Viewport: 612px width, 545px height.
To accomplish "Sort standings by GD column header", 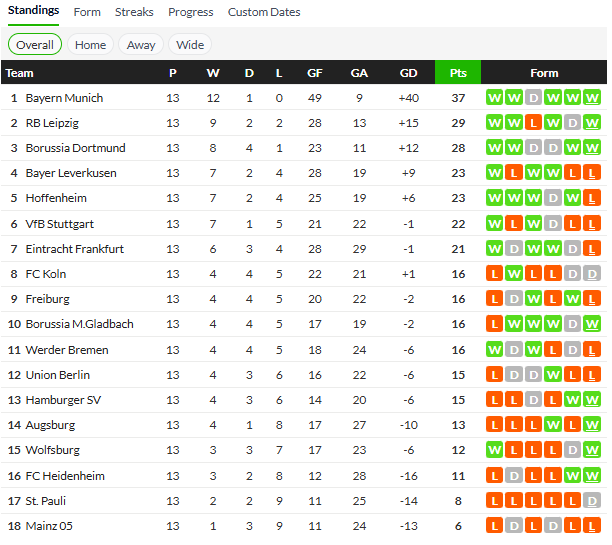I will click(408, 73).
